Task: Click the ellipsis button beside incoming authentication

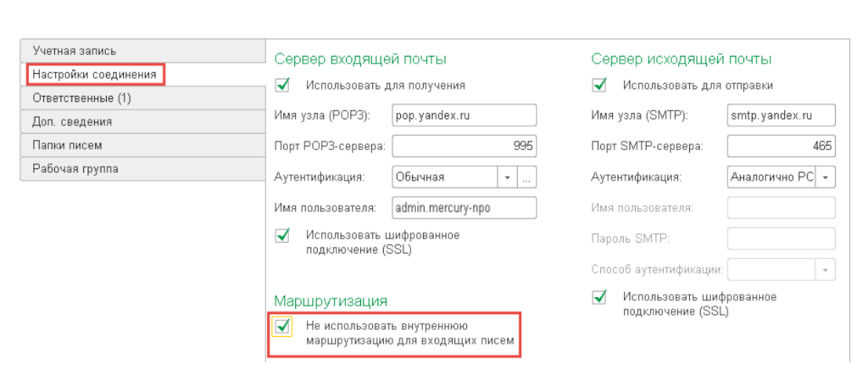Action: (x=527, y=177)
